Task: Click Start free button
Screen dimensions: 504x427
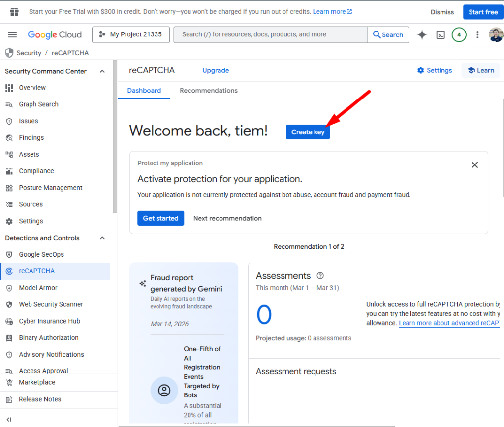Action: coord(483,12)
